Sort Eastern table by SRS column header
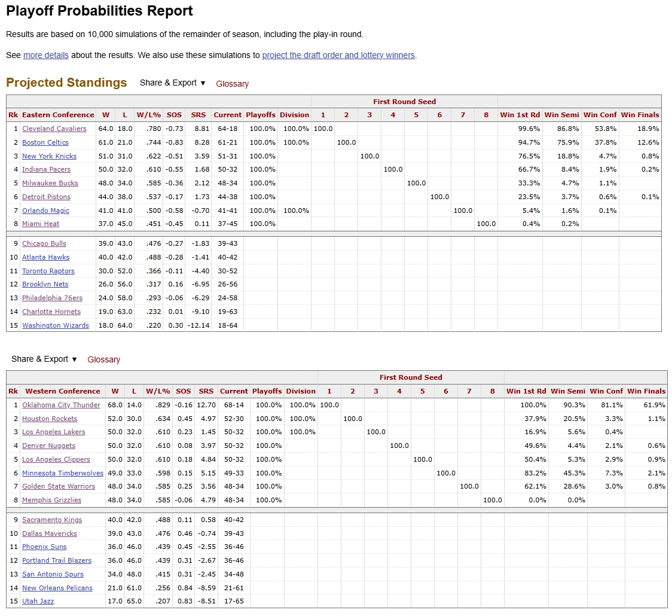Image resolution: width=672 pixels, height=616 pixels. [x=198, y=115]
